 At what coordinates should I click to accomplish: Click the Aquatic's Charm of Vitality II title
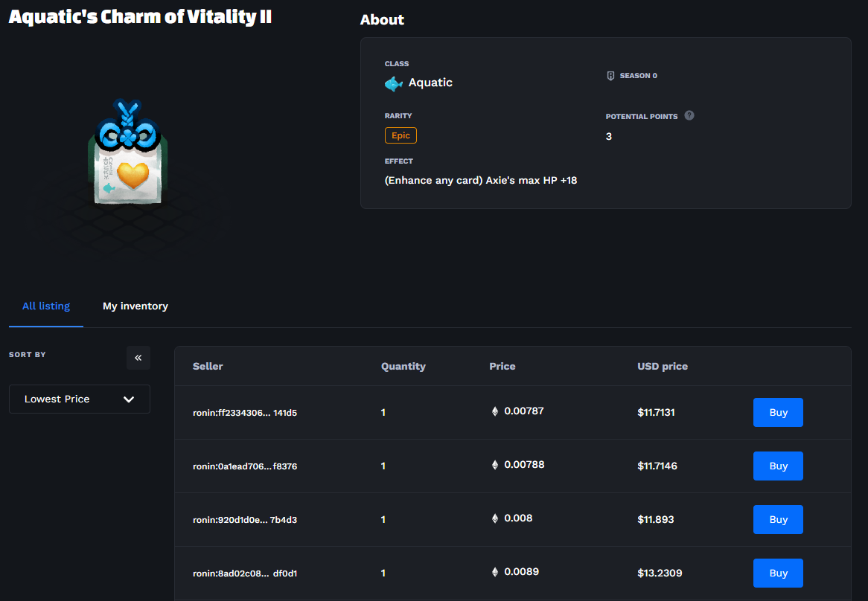(140, 17)
